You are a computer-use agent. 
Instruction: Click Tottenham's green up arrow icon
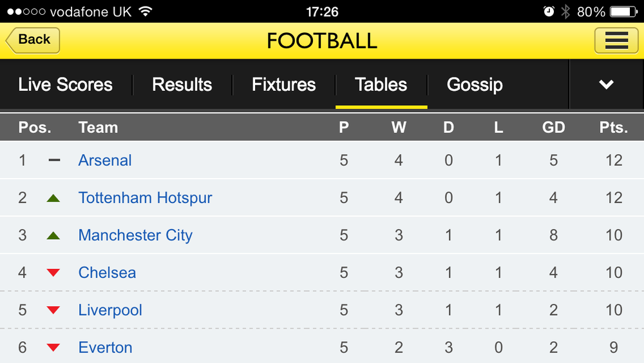point(53,198)
